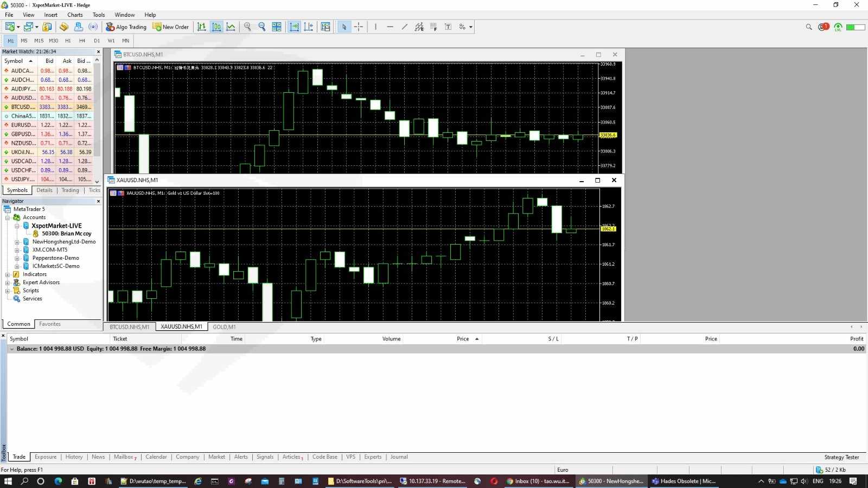Expand the Expert Advisors node
868x488 pixels.
coord(8,282)
